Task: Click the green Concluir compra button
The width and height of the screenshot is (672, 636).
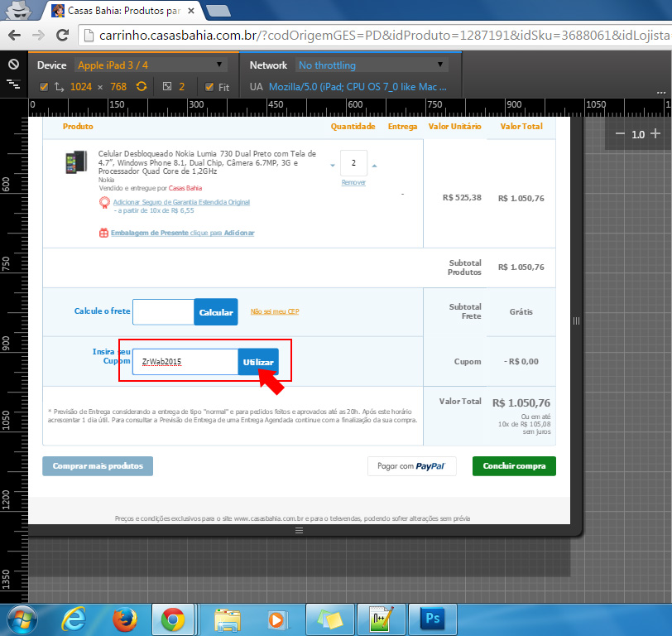Action: pos(514,466)
